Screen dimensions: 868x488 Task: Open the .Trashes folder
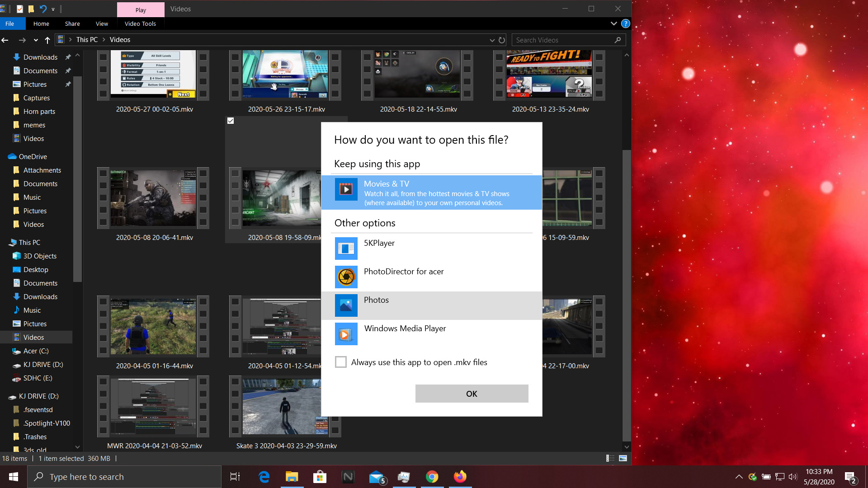pyautogui.click(x=35, y=436)
